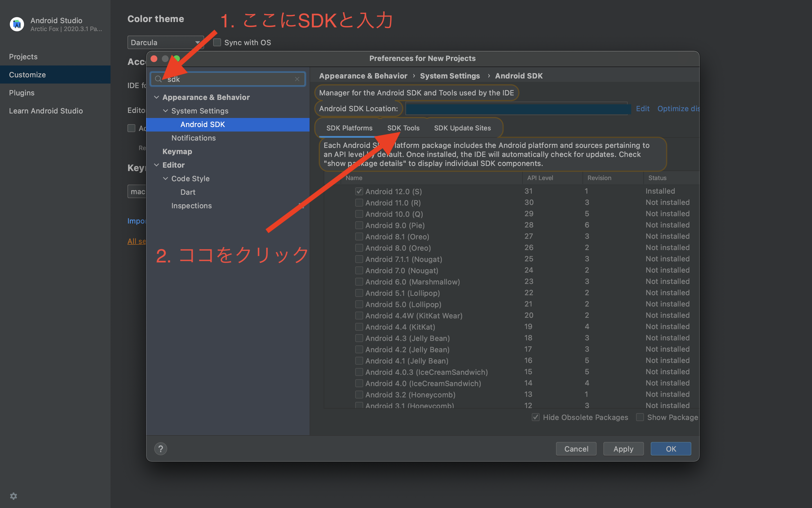
Task: Sort table by Revision column header
Action: click(x=613, y=178)
